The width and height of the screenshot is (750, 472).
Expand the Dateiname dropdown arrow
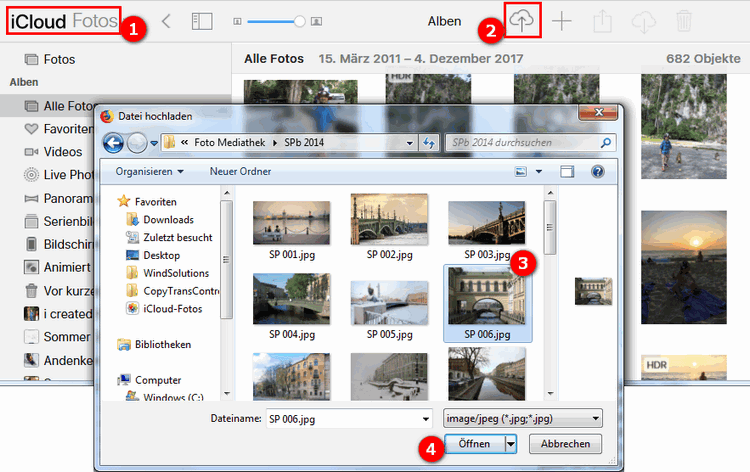(x=425, y=419)
